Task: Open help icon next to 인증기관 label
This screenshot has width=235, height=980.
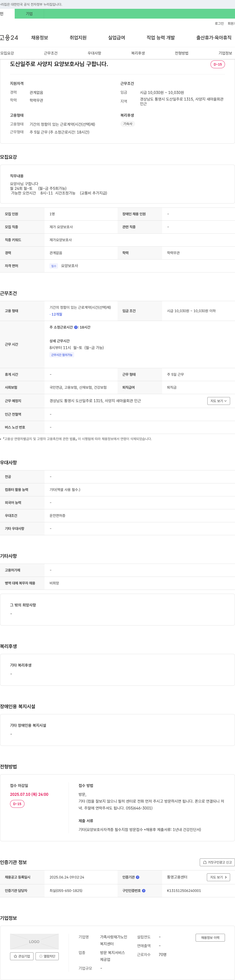Action: pos(138,877)
